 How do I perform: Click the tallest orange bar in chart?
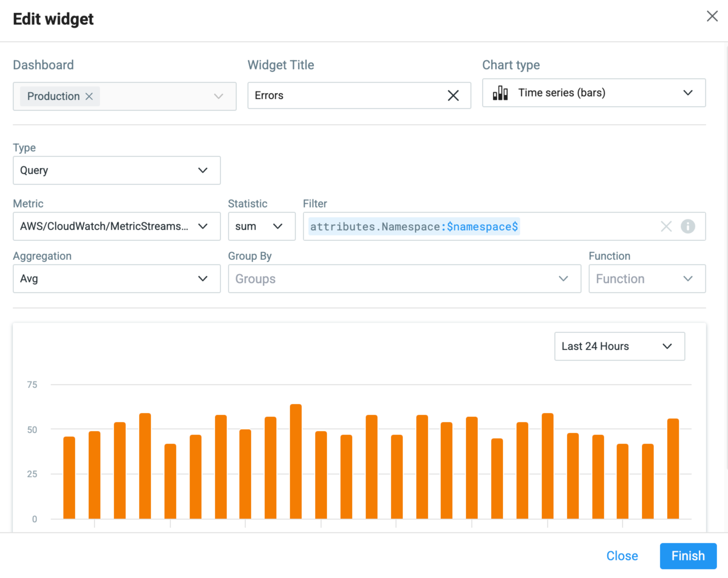tap(296, 461)
